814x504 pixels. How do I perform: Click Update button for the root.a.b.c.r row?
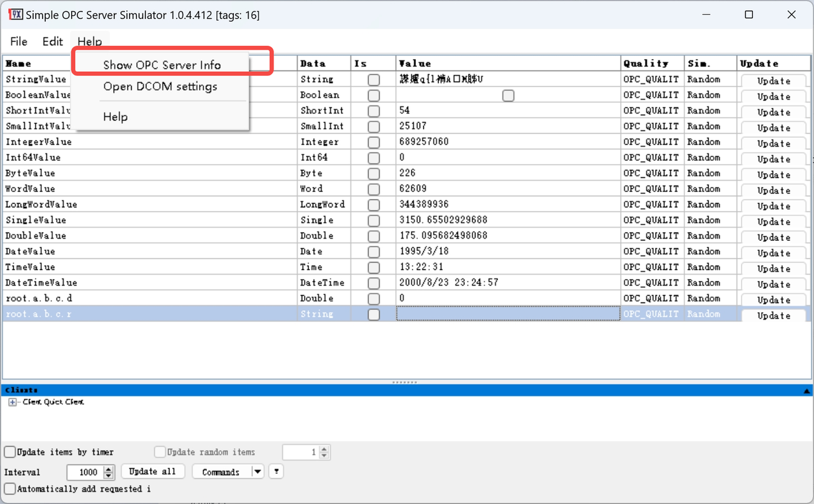[773, 315]
